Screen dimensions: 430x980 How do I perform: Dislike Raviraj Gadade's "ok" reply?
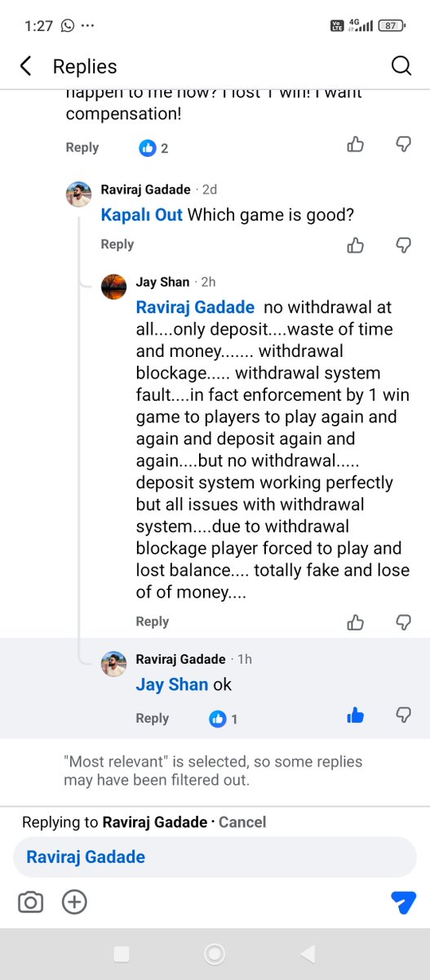[403, 715]
